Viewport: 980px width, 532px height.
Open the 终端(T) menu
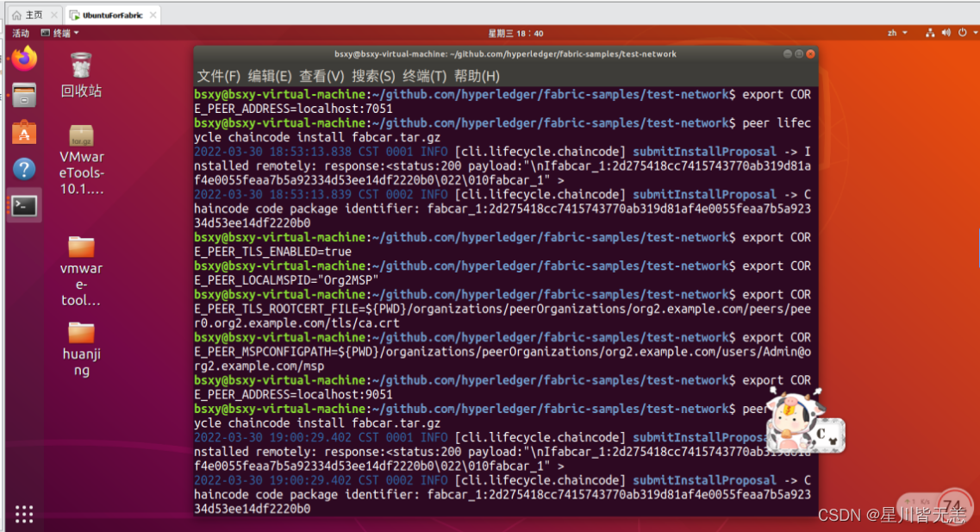click(424, 76)
